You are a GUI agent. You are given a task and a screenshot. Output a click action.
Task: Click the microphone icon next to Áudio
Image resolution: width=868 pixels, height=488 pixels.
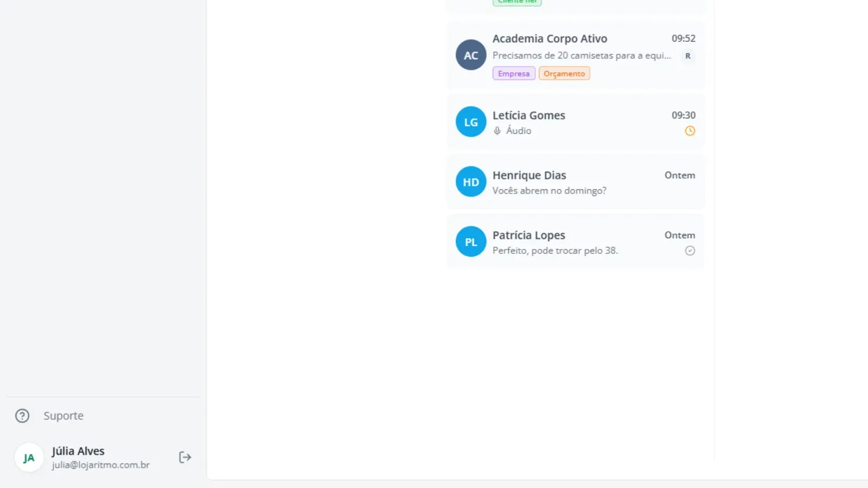(x=497, y=131)
